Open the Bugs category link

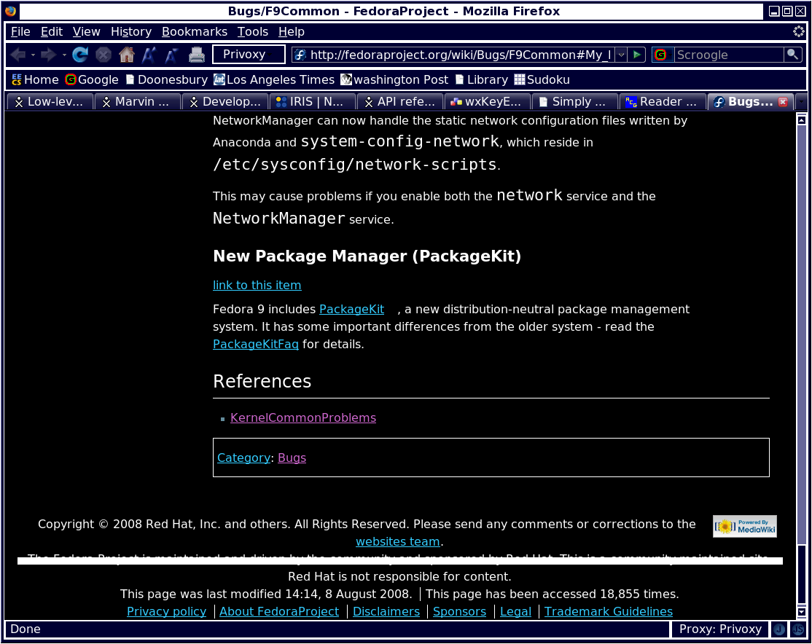[x=292, y=458]
